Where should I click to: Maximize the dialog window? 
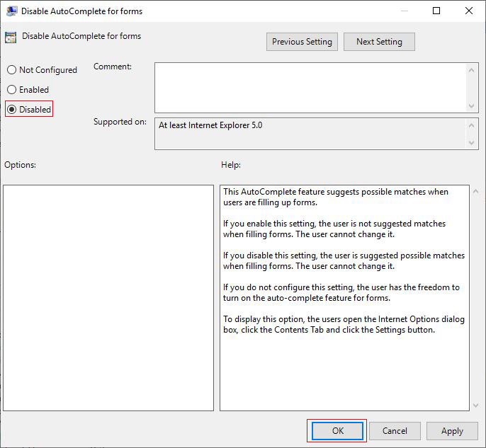click(x=436, y=11)
